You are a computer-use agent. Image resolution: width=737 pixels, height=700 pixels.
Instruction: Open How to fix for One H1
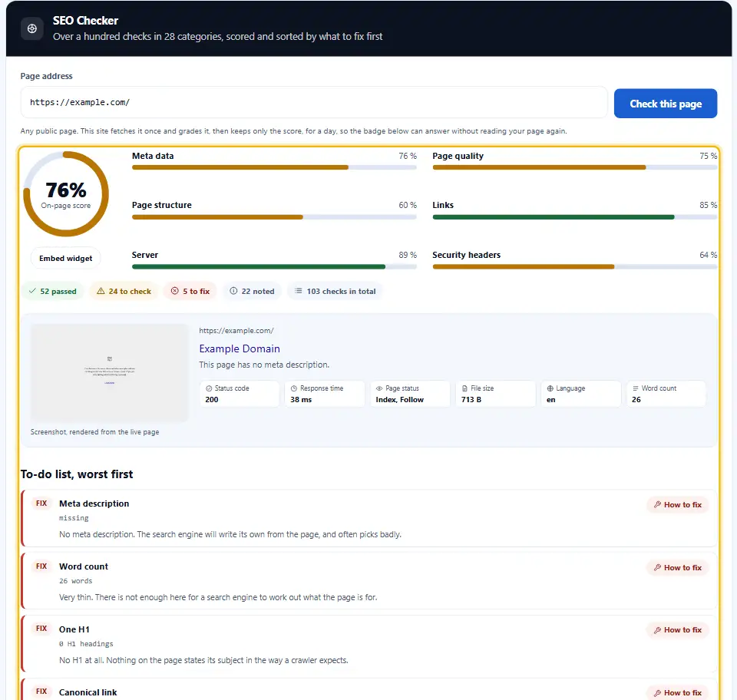click(677, 630)
